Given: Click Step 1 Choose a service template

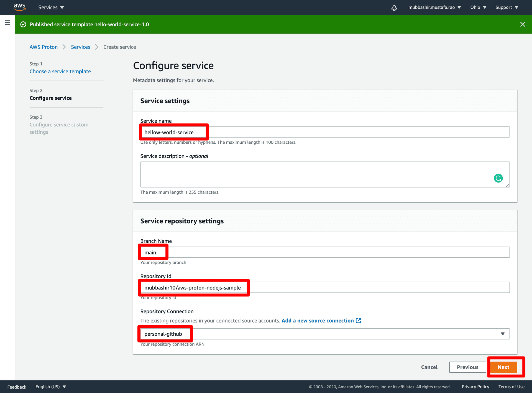Looking at the screenshot, I should tap(60, 71).
